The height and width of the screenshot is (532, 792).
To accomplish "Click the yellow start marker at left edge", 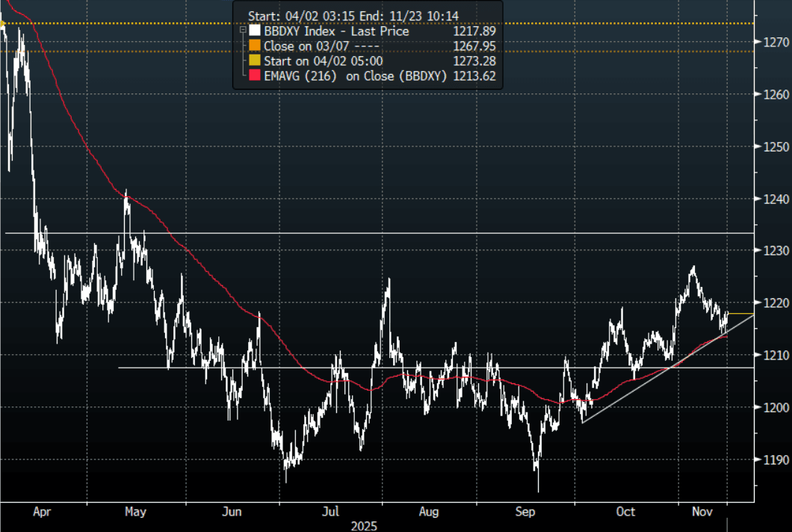I will pyautogui.click(x=3, y=24).
